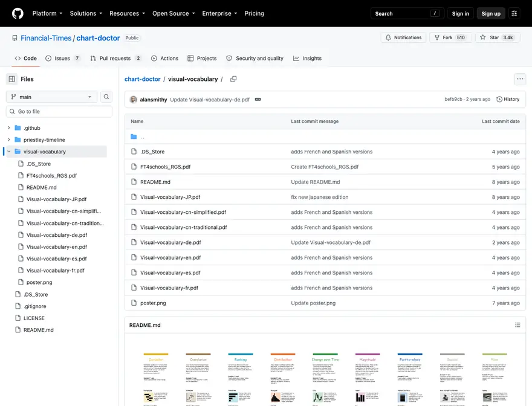Expand the Platform menu
Viewport: 532px width, 406px height.
(48, 13)
